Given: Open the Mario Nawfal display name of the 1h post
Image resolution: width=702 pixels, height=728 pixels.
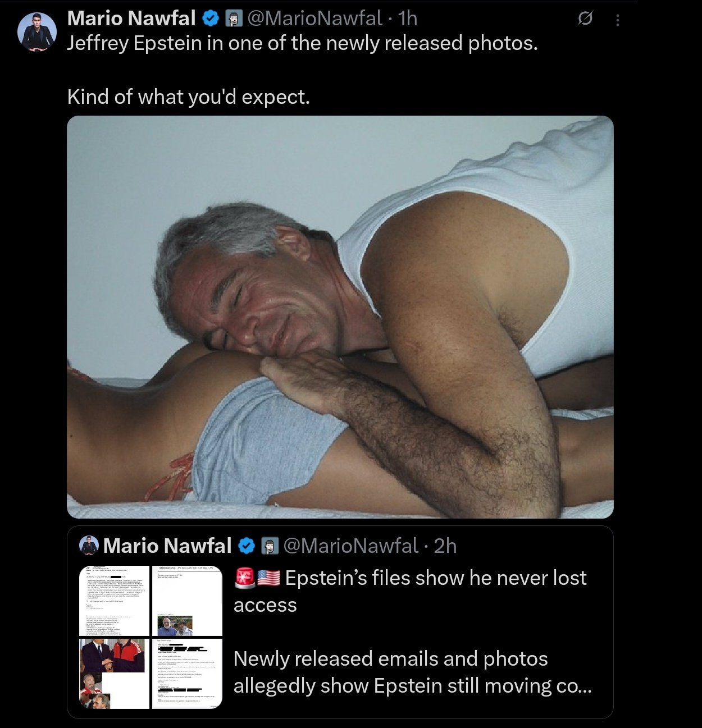Looking at the screenshot, I should pyautogui.click(x=131, y=19).
